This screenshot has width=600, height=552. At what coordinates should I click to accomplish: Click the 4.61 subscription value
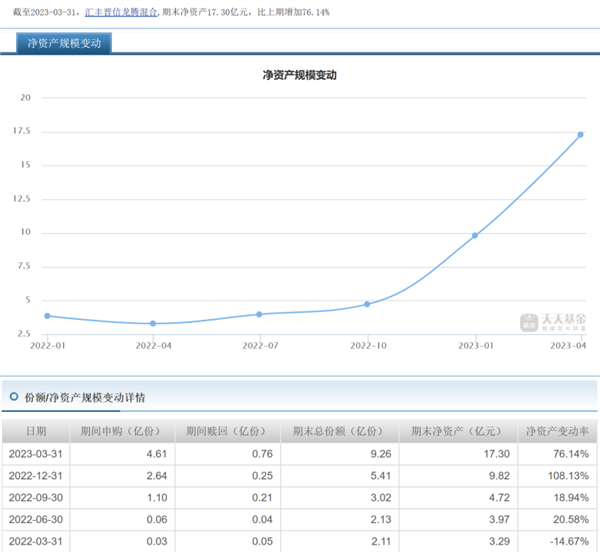157,454
